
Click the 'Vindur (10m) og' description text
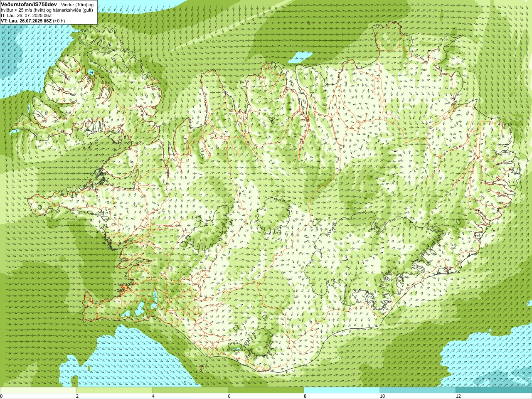[77, 4]
